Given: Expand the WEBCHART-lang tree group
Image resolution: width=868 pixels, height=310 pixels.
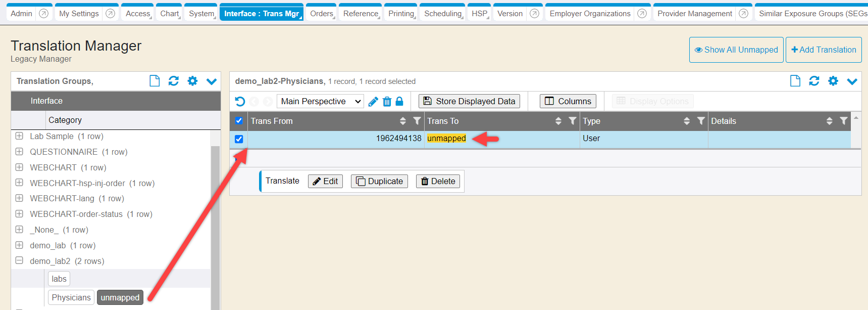Looking at the screenshot, I should [19, 198].
